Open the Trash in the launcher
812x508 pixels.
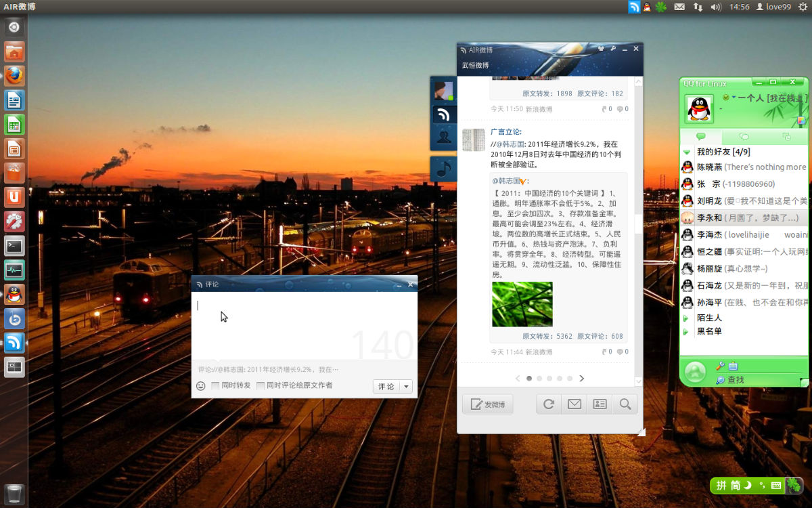tap(15, 494)
